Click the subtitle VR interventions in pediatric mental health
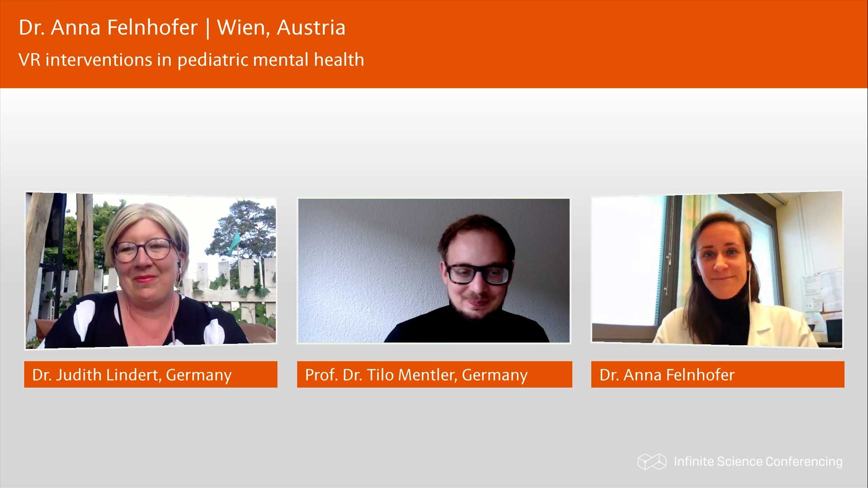Viewport: 868px width, 488px height. (191, 60)
